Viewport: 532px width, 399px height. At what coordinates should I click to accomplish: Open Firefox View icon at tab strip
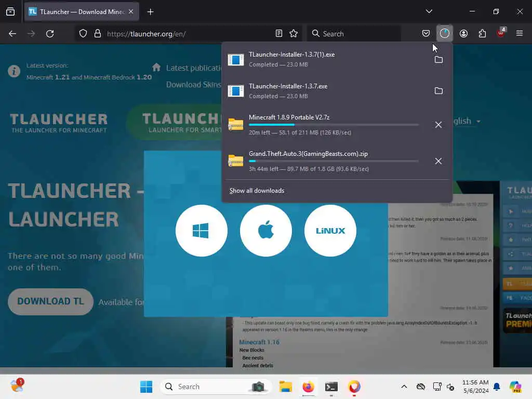(x=10, y=11)
